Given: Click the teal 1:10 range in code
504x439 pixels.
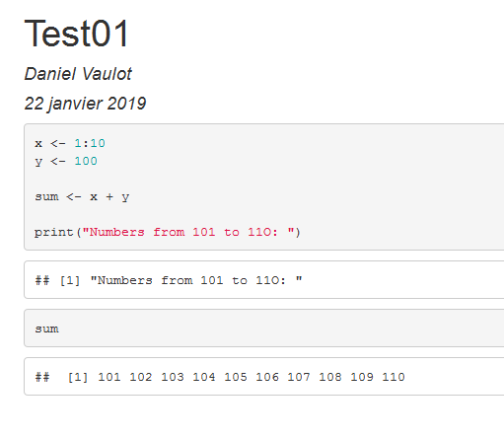Looking at the screenshot, I should coord(90,143).
